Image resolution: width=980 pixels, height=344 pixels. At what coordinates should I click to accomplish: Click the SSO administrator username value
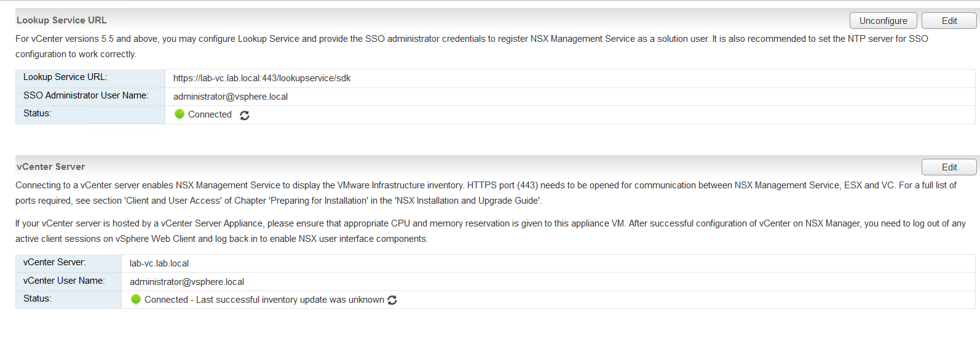(231, 97)
